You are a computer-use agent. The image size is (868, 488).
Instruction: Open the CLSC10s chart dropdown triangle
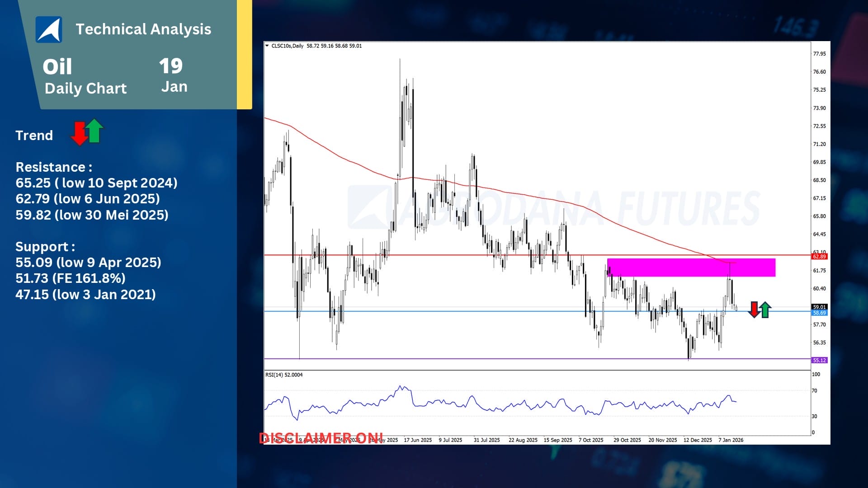click(267, 46)
